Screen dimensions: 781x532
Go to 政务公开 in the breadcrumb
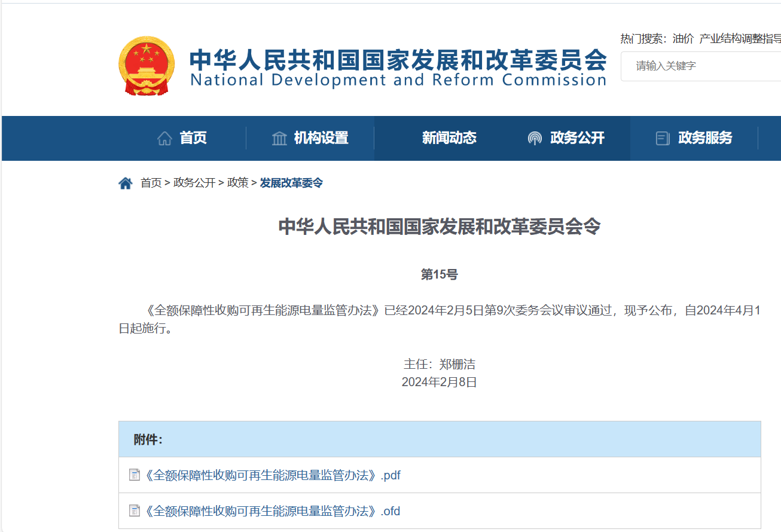point(194,183)
